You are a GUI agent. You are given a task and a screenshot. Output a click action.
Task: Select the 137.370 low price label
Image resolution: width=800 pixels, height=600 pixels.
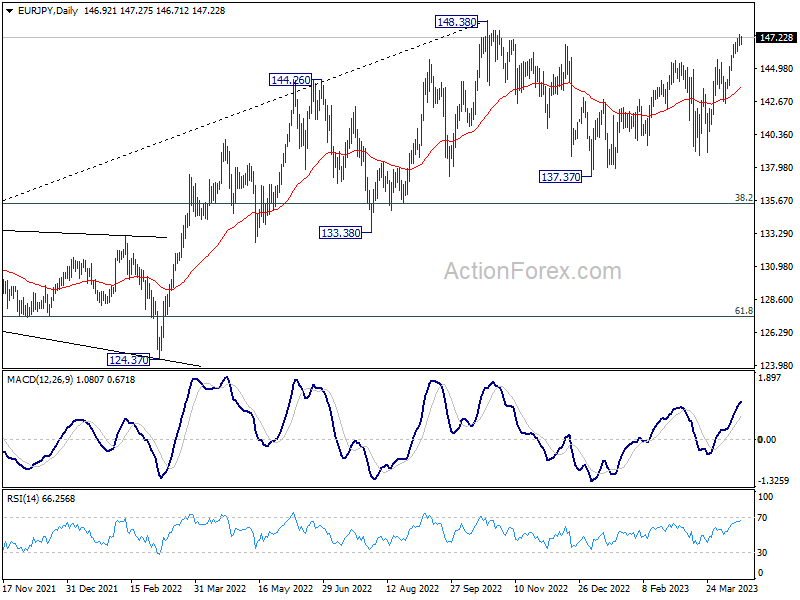[561, 177]
